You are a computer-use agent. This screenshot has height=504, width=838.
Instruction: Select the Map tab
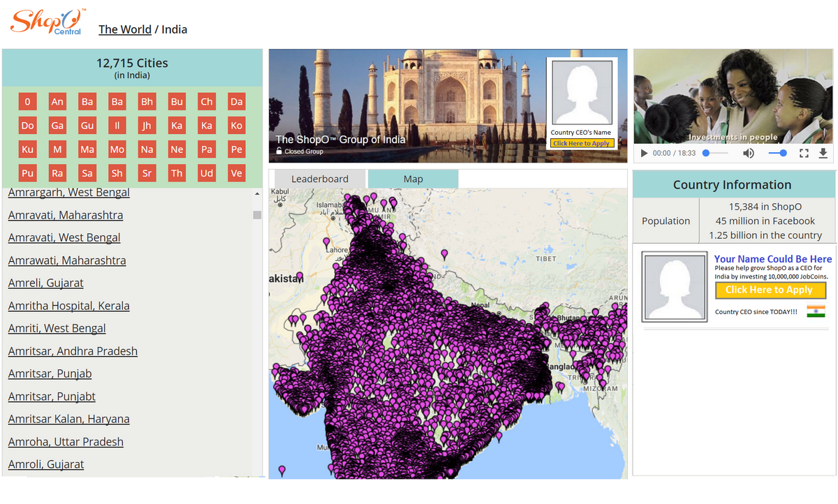[413, 179]
